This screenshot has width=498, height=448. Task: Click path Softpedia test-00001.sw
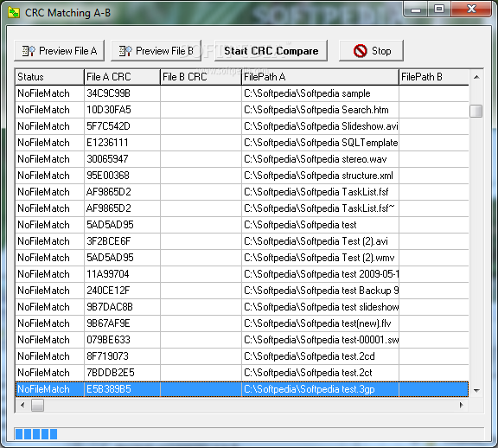pos(321,340)
